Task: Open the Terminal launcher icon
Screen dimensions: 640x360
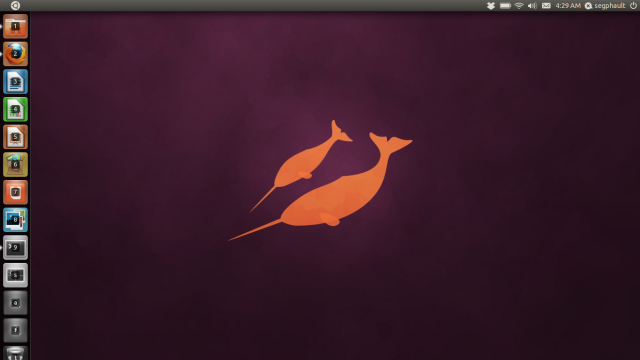Action: tap(16, 248)
